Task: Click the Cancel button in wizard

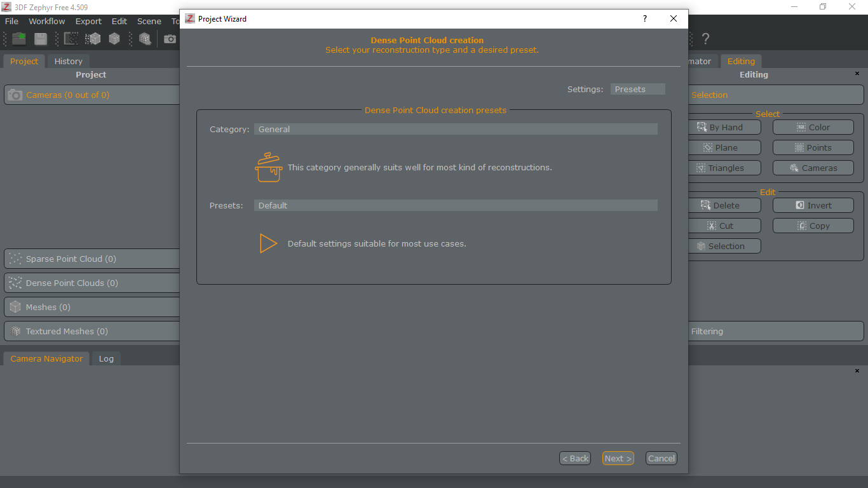Action: coord(661,458)
